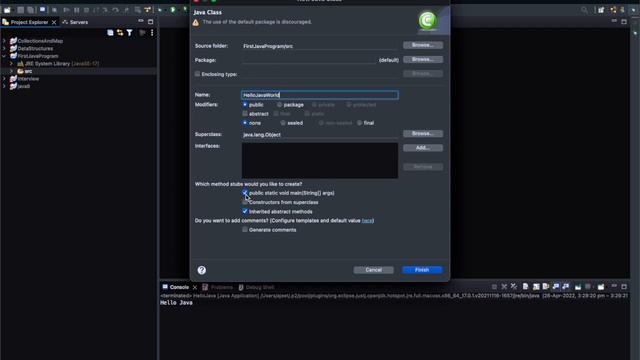Switch to the Servers tab
This screenshot has width=640, height=360.
coord(75,22)
